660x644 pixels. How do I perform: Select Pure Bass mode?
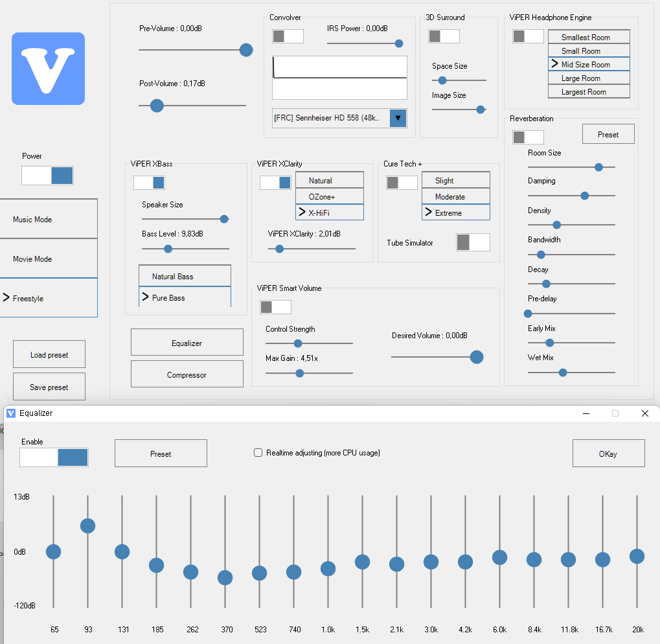click(x=185, y=297)
